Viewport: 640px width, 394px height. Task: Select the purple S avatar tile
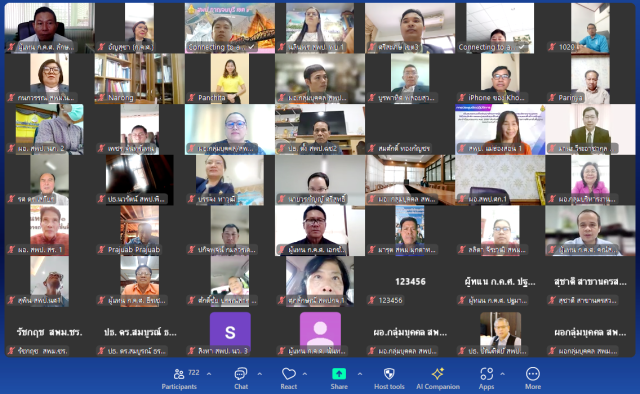[230, 332]
